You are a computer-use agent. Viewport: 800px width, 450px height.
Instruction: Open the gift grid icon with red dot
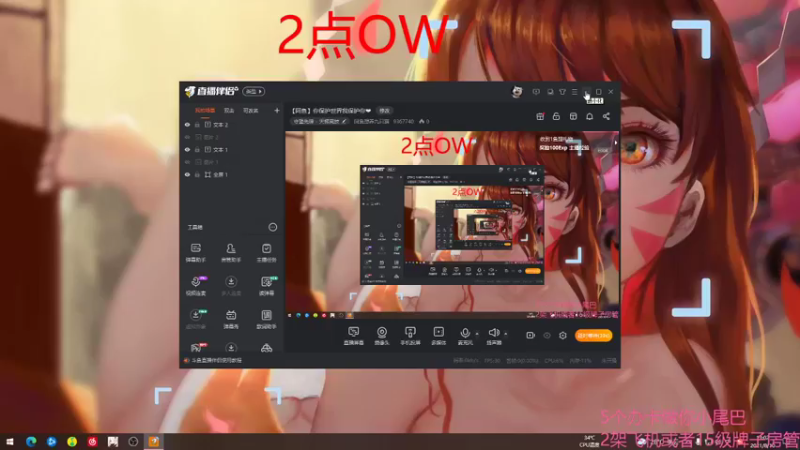(540, 117)
